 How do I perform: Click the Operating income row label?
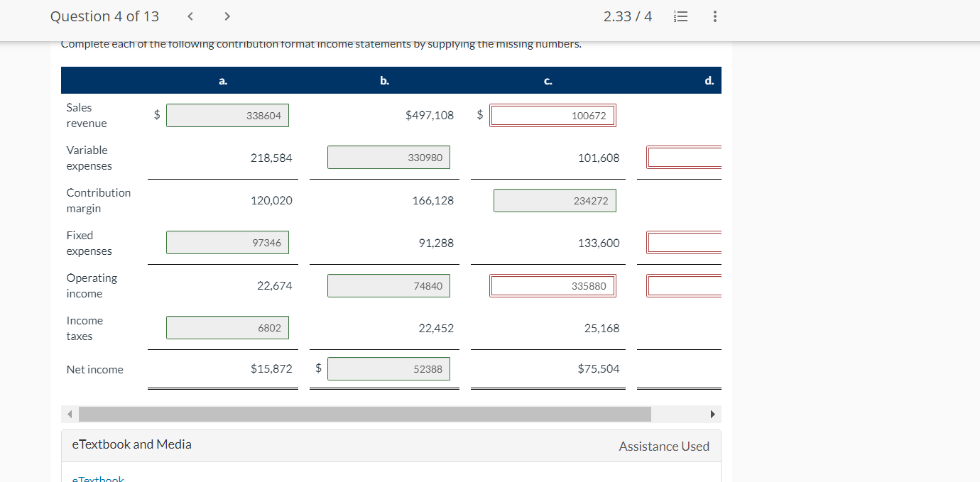pos(92,285)
